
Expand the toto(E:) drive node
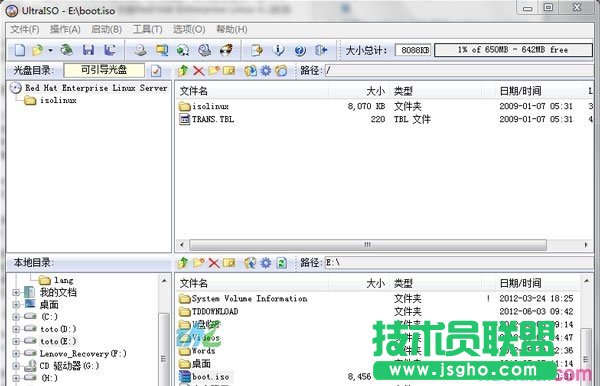click(x=16, y=341)
